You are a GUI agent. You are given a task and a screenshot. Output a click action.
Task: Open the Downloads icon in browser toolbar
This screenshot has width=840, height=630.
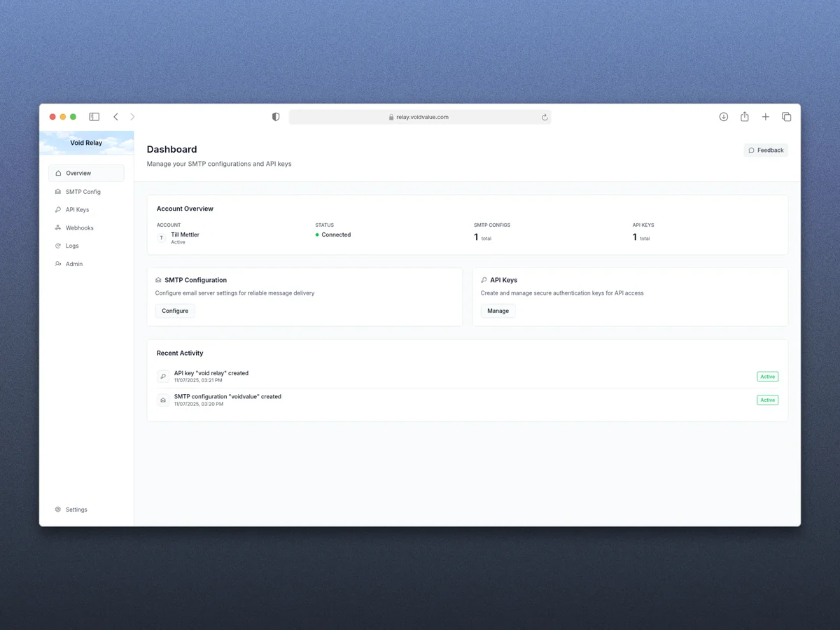pos(723,116)
